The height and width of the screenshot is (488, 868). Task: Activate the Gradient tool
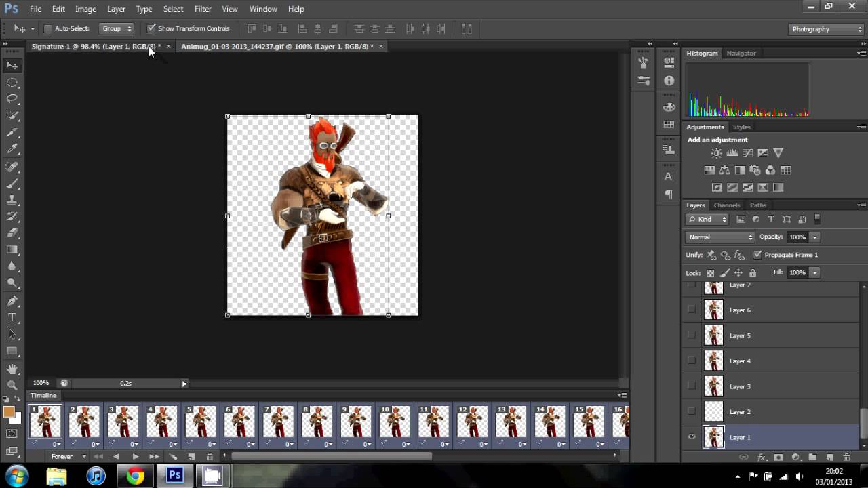(x=12, y=250)
